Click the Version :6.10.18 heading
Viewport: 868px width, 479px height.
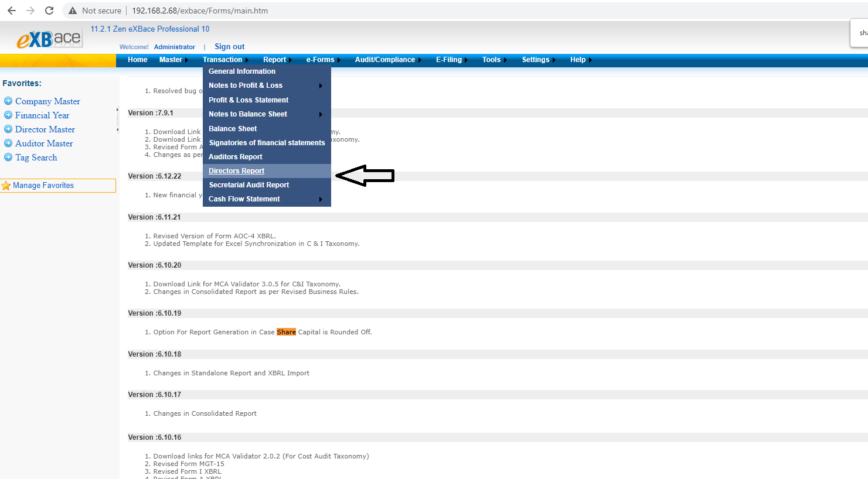point(154,354)
